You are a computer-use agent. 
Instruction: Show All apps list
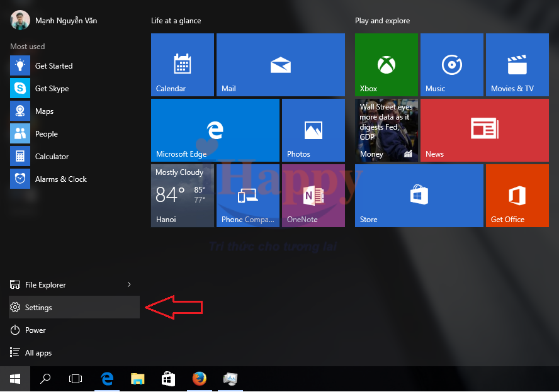(x=74, y=353)
